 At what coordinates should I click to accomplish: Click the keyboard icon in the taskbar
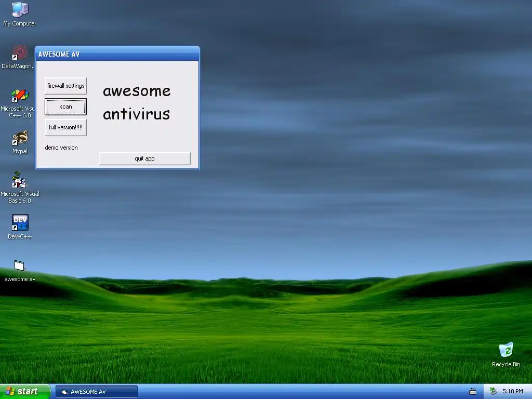click(473, 392)
